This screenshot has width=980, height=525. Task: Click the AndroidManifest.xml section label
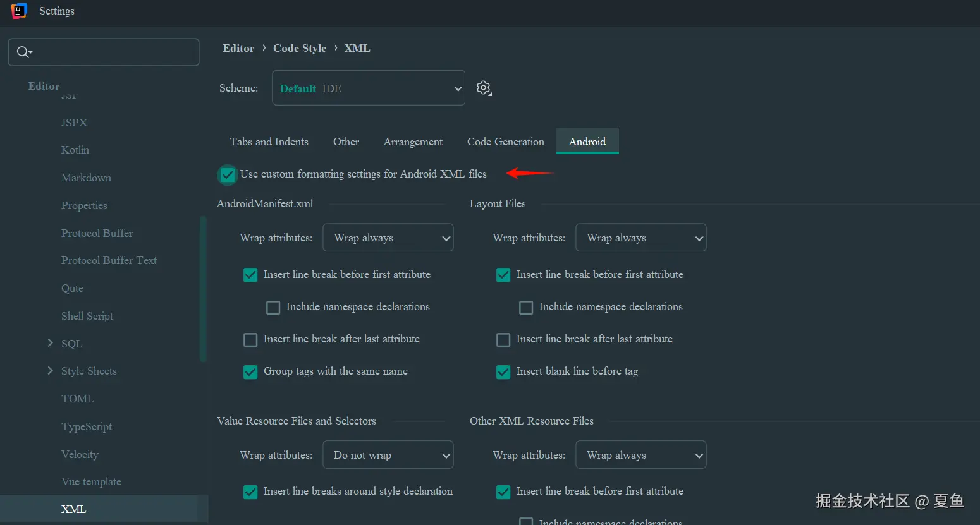coord(265,203)
